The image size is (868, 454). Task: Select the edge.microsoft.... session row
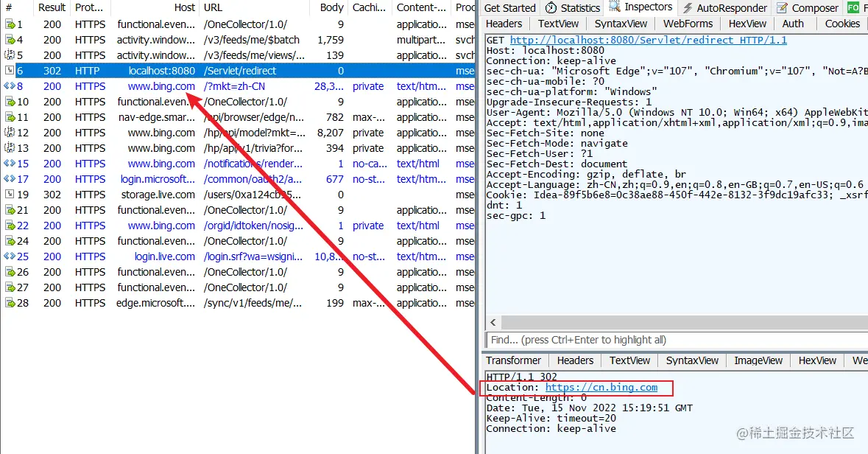(238, 303)
